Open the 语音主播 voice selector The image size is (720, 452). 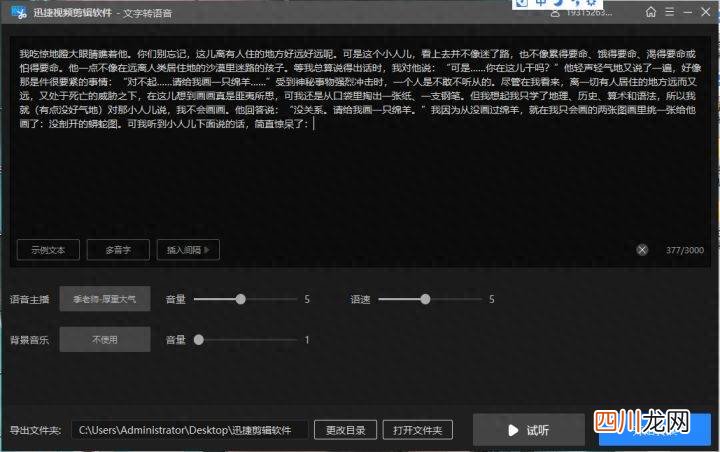click(x=105, y=299)
